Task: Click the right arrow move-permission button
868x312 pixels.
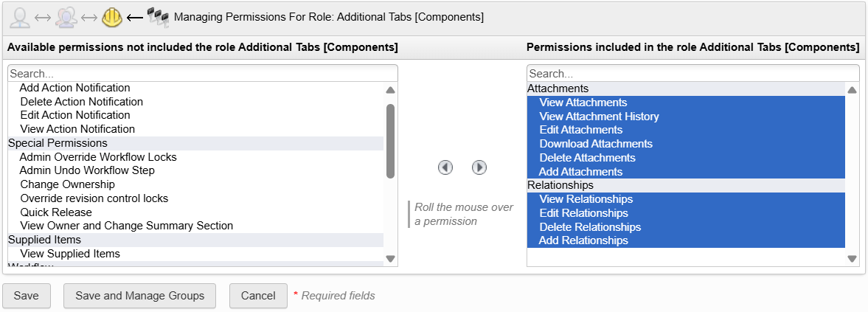Action: (479, 167)
